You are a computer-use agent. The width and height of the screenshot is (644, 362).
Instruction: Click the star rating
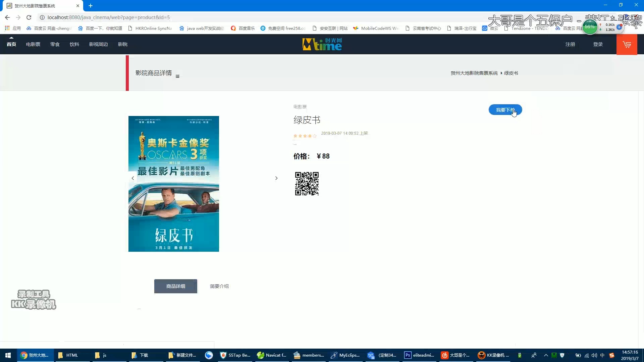click(305, 136)
